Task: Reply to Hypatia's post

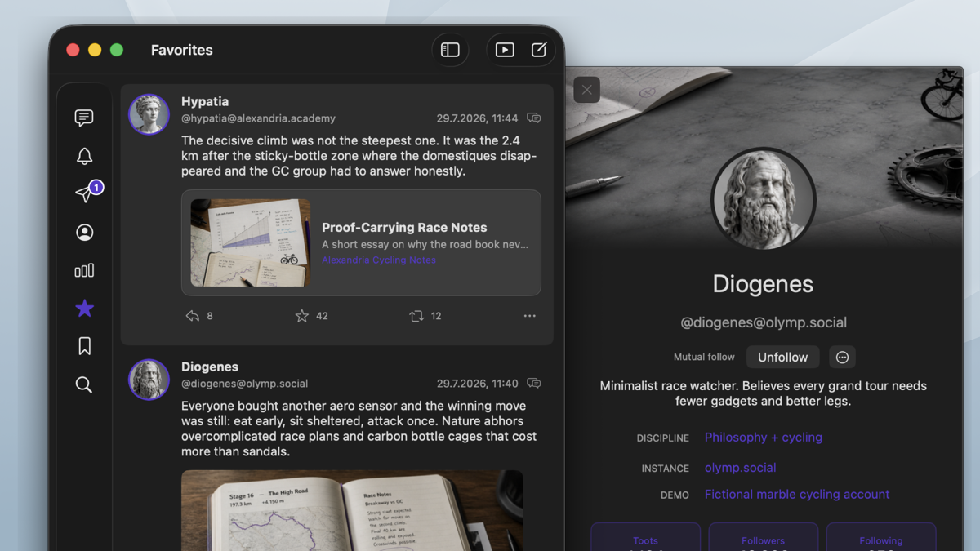Action: [193, 316]
